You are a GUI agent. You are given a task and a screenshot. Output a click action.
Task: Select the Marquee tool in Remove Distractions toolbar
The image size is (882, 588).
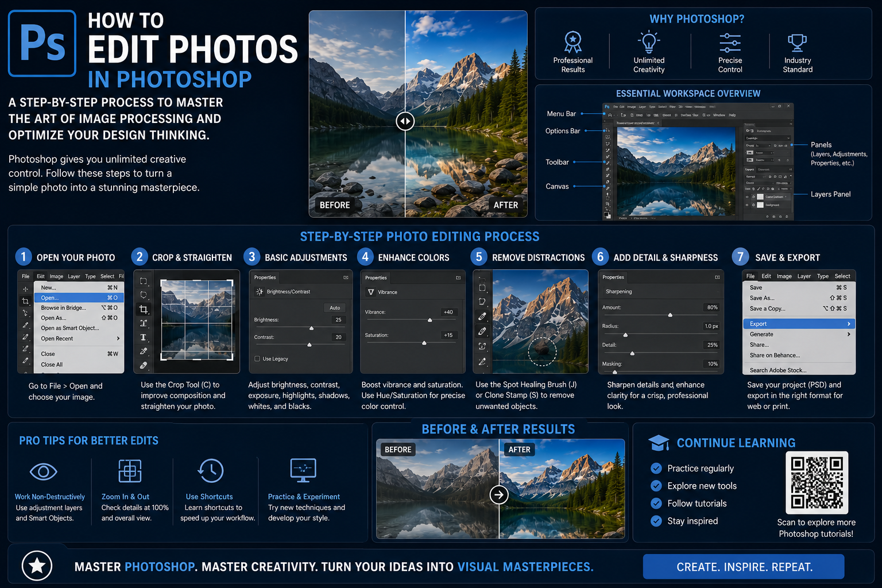point(482,287)
